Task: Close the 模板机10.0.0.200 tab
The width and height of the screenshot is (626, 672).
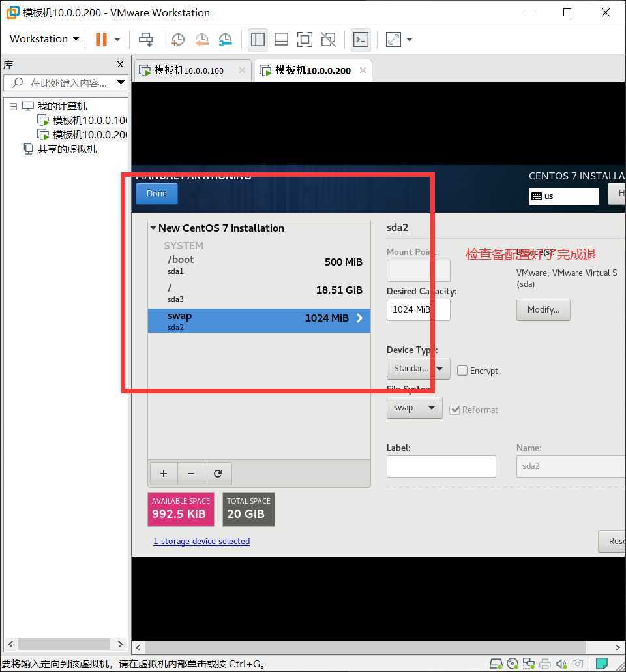Action: 363,70
